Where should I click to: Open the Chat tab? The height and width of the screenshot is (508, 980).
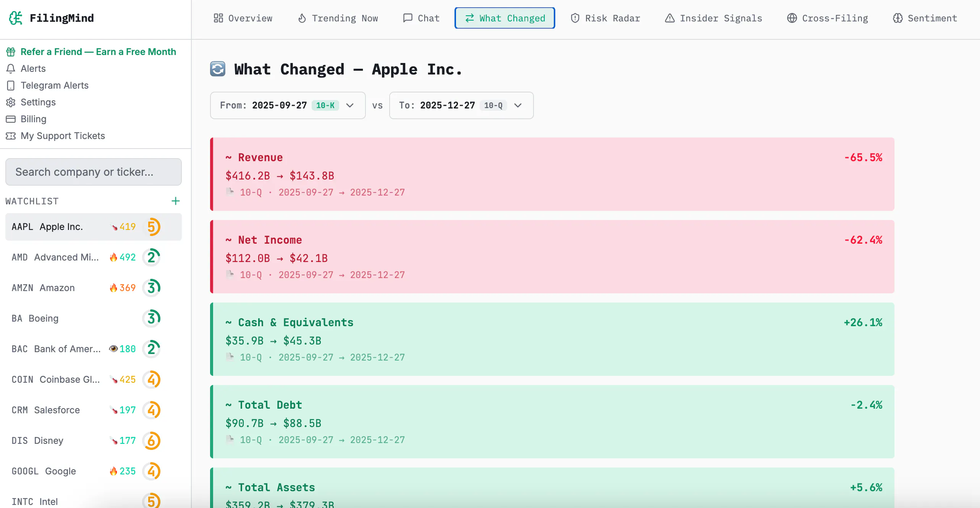tap(421, 18)
